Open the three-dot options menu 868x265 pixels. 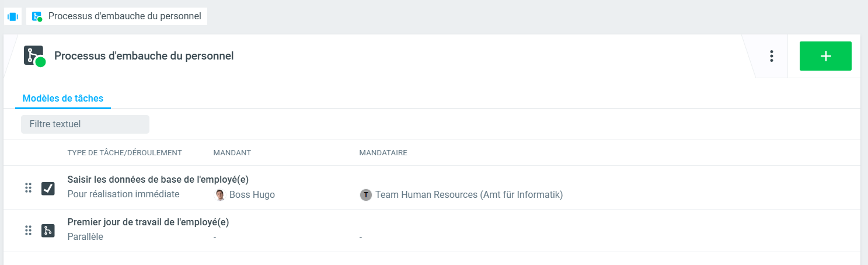[x=771, y=56]
